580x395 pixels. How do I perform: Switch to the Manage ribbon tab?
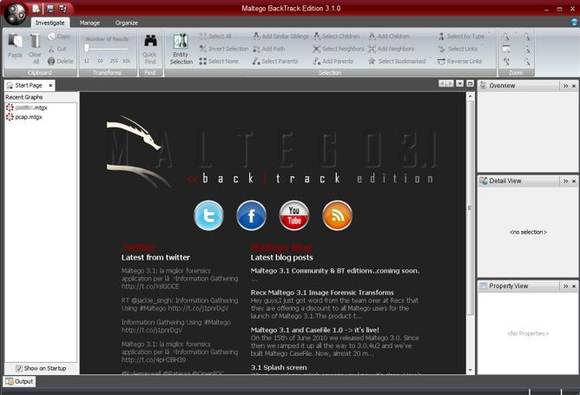(90, 23)
